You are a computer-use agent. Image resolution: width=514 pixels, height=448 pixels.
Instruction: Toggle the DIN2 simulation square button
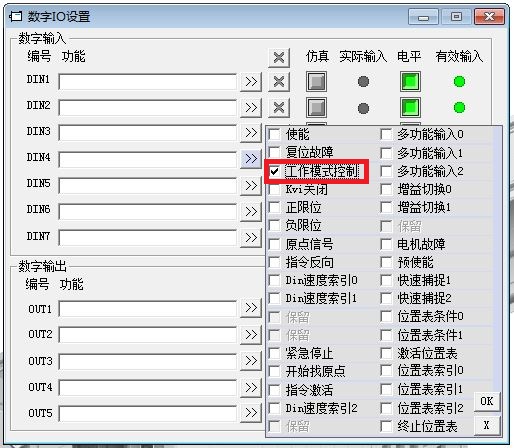point(316,108)
